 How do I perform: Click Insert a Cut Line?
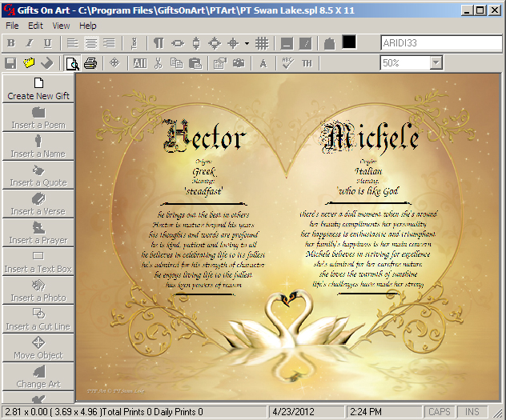[x=38, y=319]
